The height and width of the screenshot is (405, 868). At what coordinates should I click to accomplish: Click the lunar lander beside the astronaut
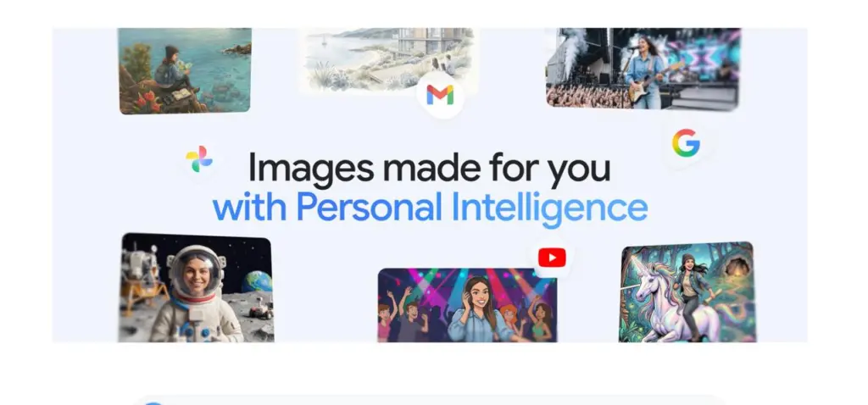(x=142, y=275)
